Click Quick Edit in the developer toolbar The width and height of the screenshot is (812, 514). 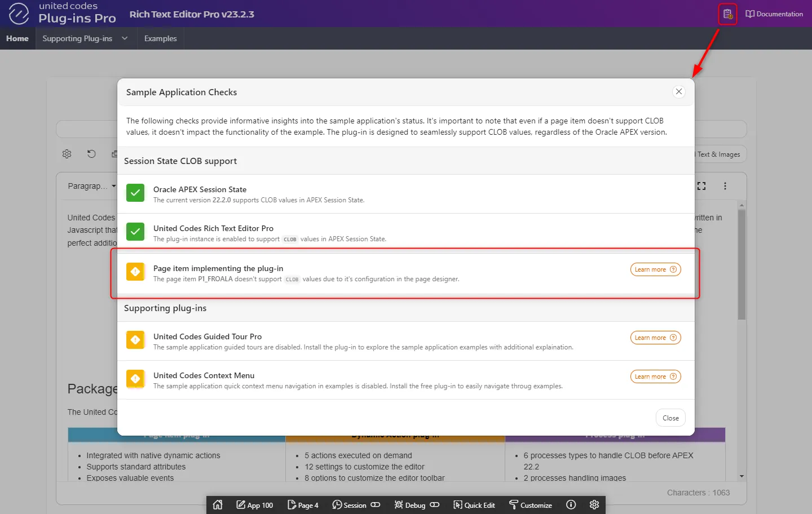tap(474, 505)
